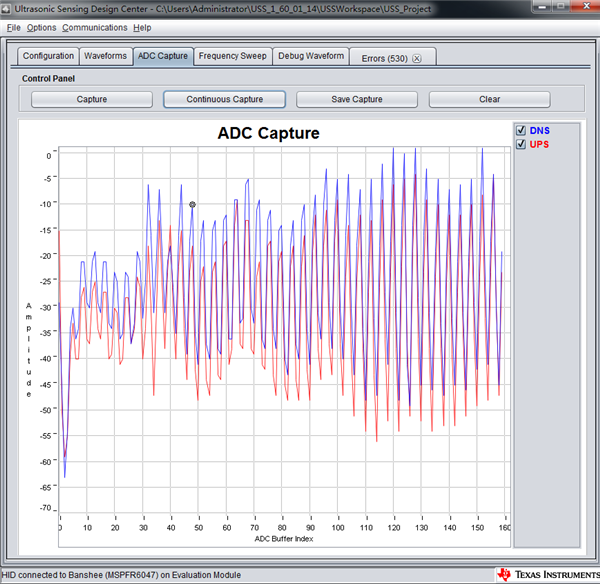
Task: Switch to the Configuration tab
Action: click(x=48, y=56)
